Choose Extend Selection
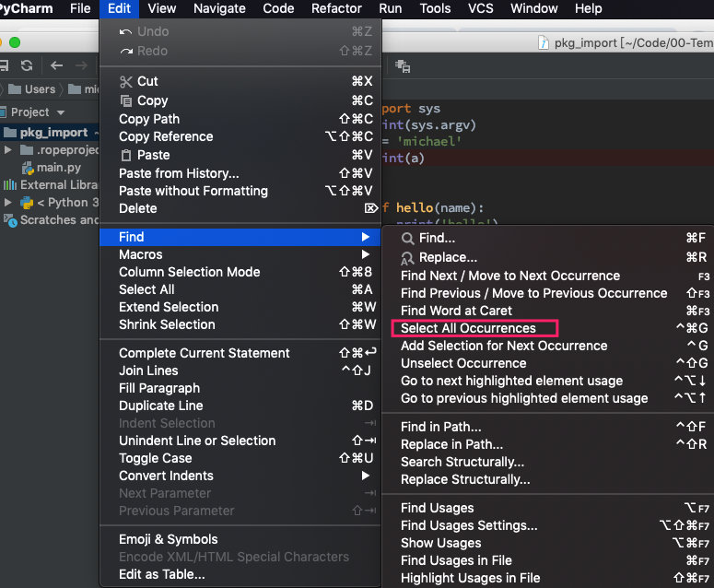 click(240, 307)
